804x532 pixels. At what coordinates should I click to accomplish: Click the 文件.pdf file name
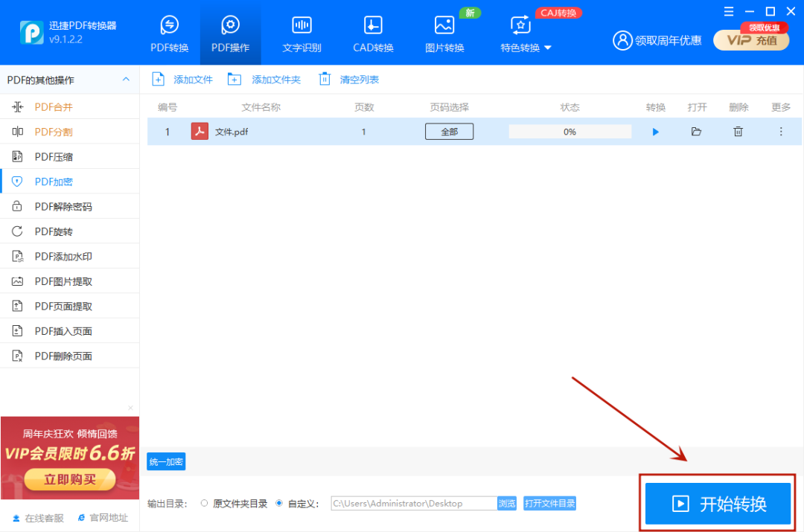click(232, 132)
